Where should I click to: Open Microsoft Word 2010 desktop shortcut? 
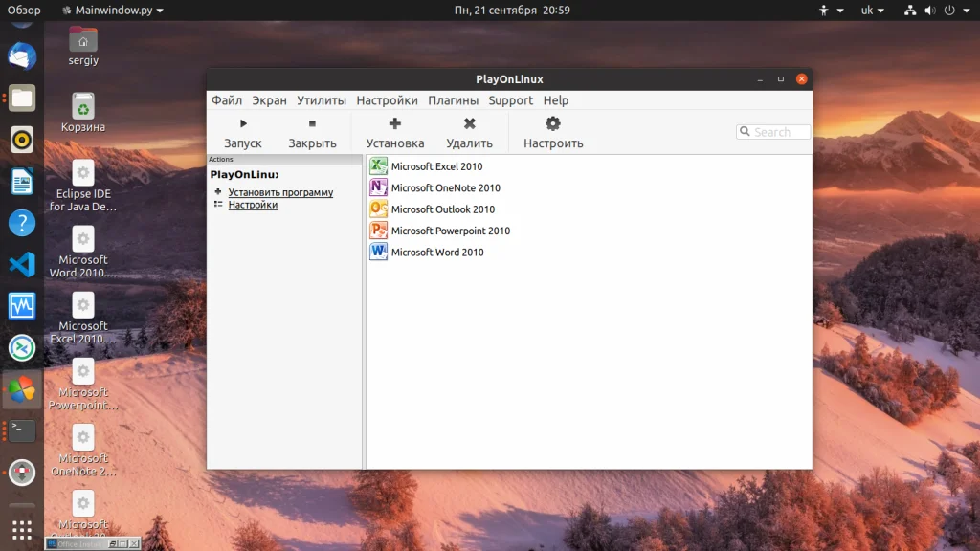83,253
